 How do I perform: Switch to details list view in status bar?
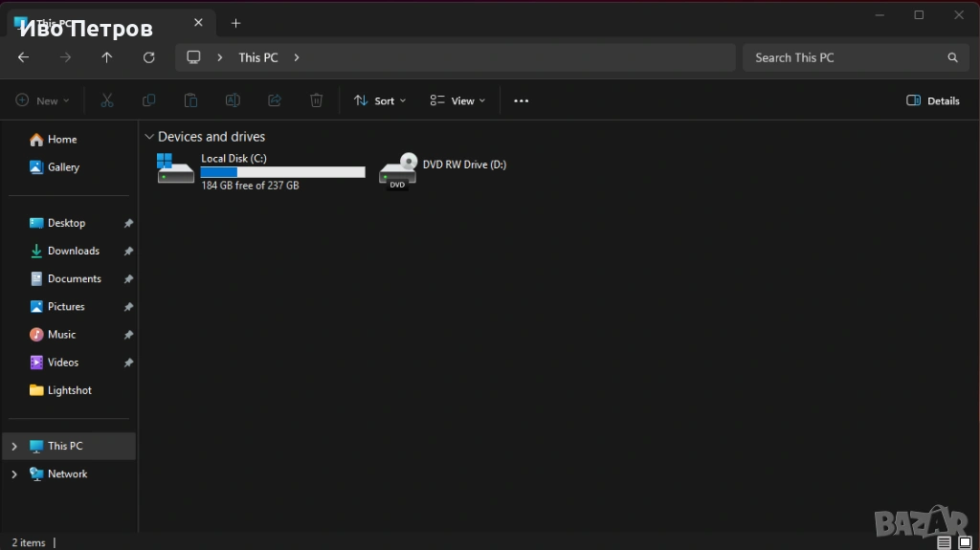pyautogui.click(x=945, y=542)
